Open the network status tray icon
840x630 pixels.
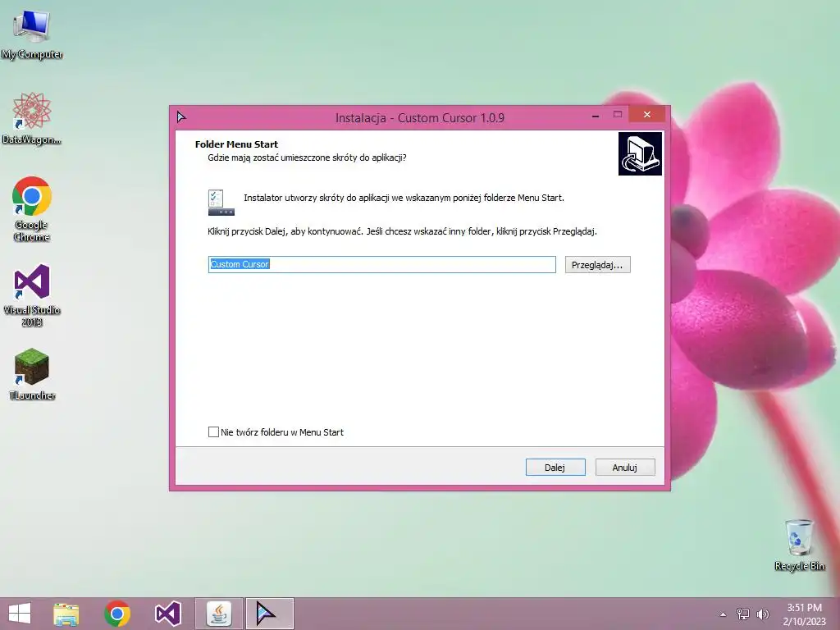click(743, 614)
